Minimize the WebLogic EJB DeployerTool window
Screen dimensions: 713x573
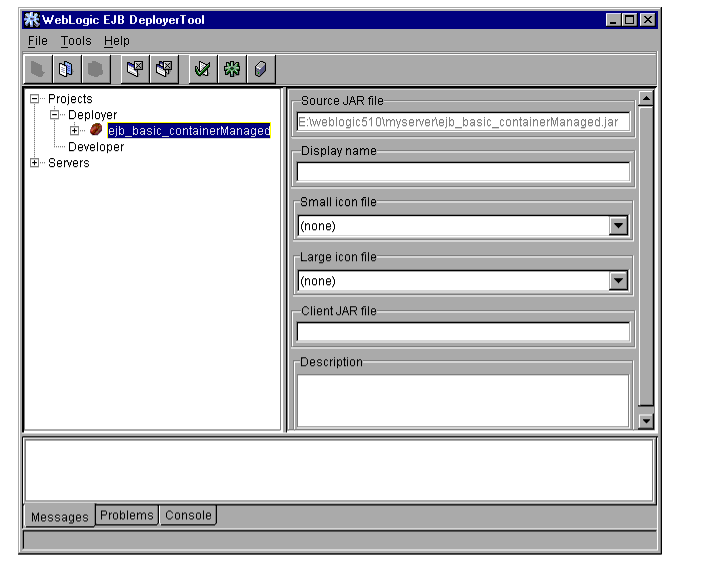[613, 20]
